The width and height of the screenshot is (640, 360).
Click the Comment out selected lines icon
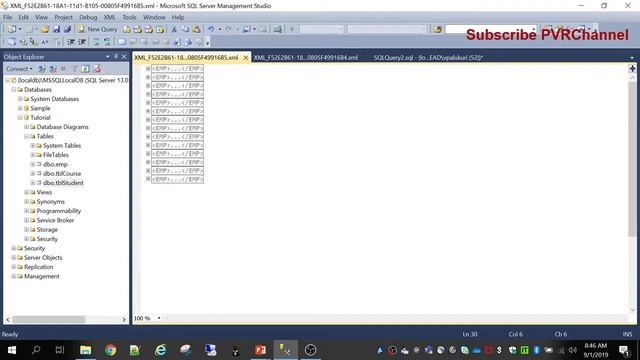(96, 42)
